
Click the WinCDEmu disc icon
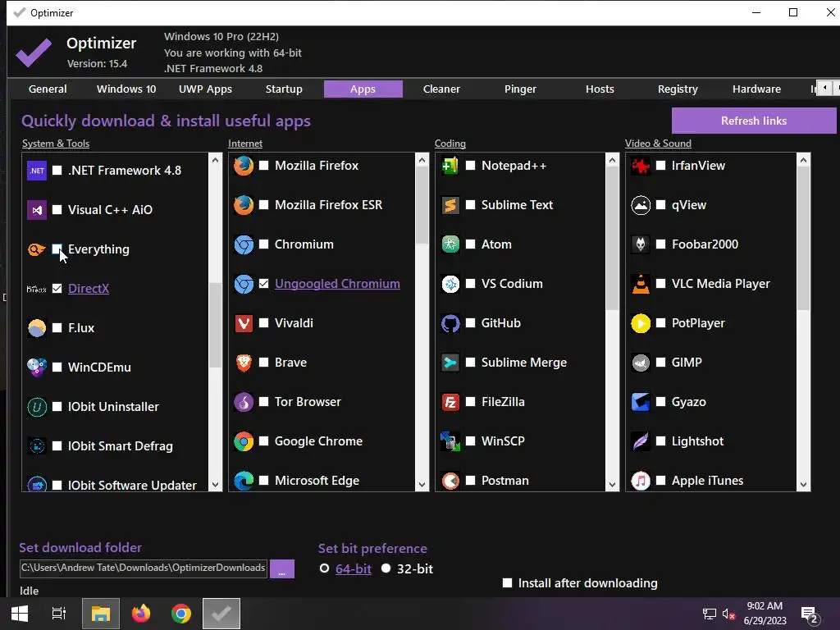[36, 367]
